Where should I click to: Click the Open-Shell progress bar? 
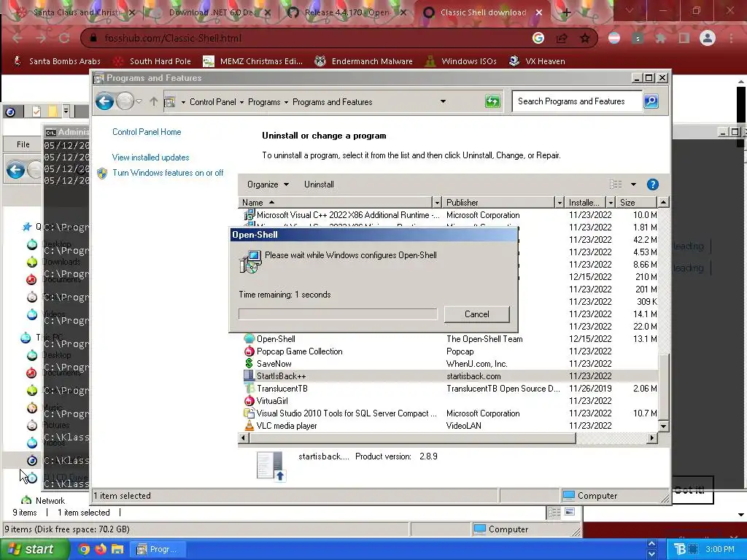click(x=338, y=314)
